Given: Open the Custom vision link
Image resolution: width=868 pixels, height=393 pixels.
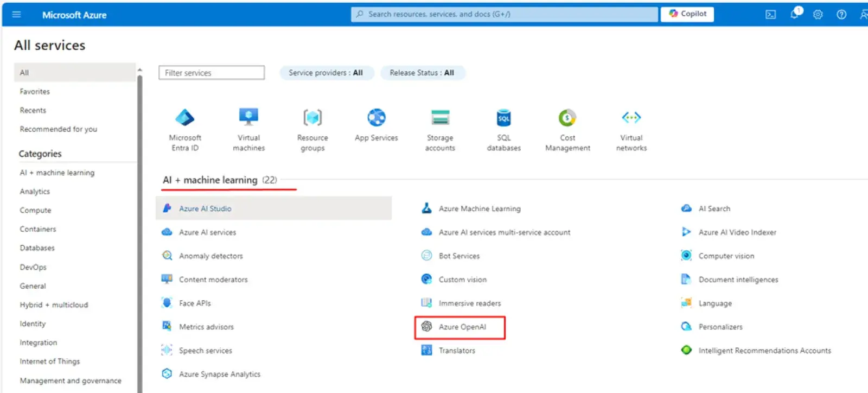Looking at the screenshot, I should [x=463, y=280].
